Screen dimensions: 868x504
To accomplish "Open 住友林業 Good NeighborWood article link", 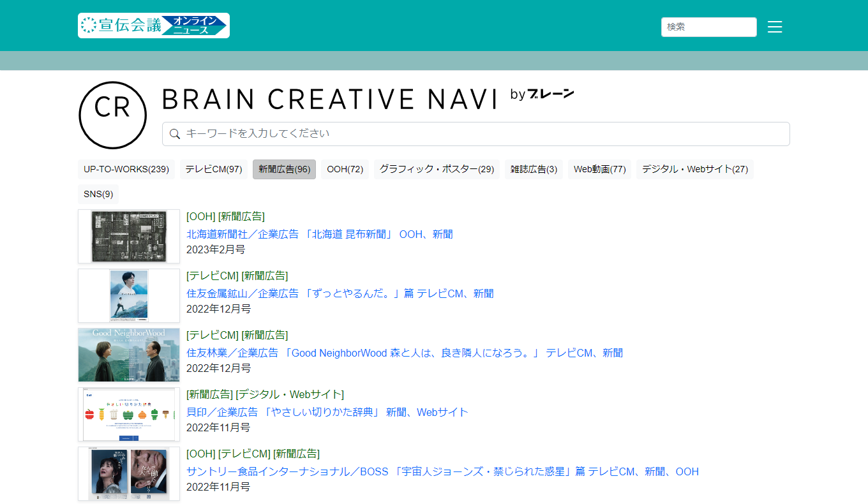I will click(x=405, y=353).
